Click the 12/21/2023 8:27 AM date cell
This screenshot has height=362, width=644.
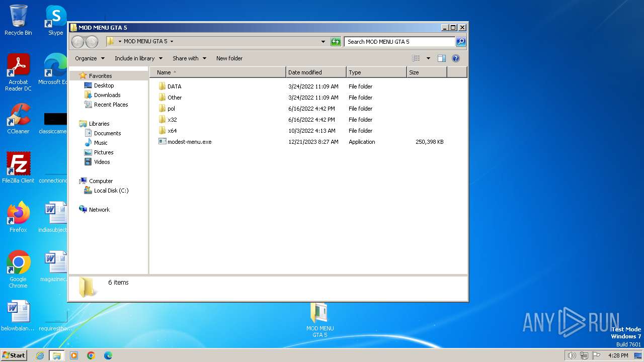[313, 142]
